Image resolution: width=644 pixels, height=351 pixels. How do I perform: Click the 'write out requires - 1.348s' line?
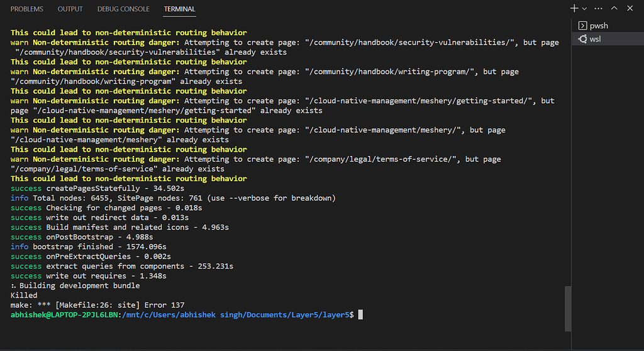(88, 276)
